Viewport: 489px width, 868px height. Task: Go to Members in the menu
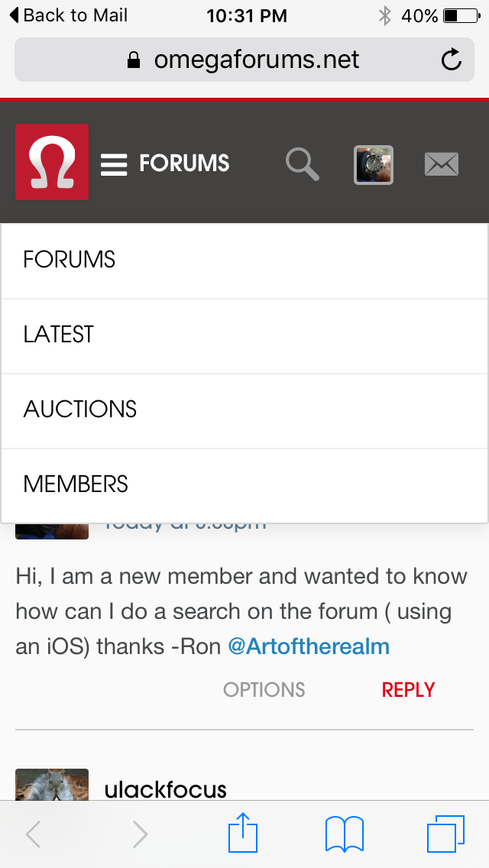[76, 484]
